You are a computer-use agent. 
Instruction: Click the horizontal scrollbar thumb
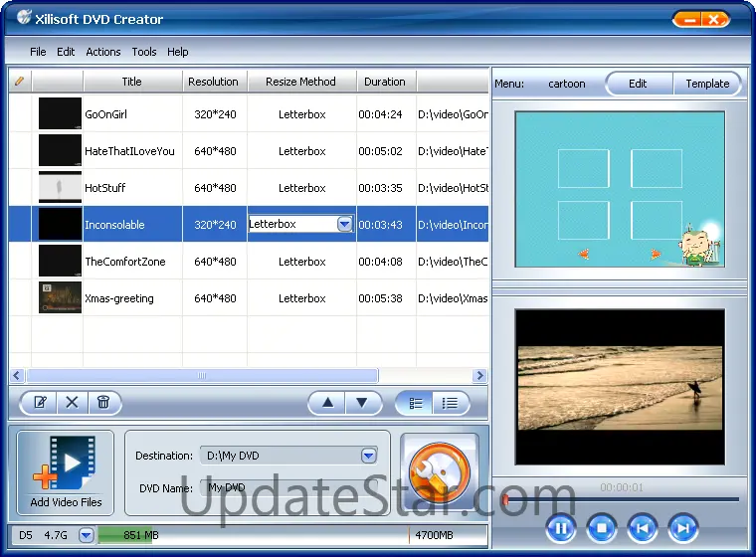tap(202, 375)
